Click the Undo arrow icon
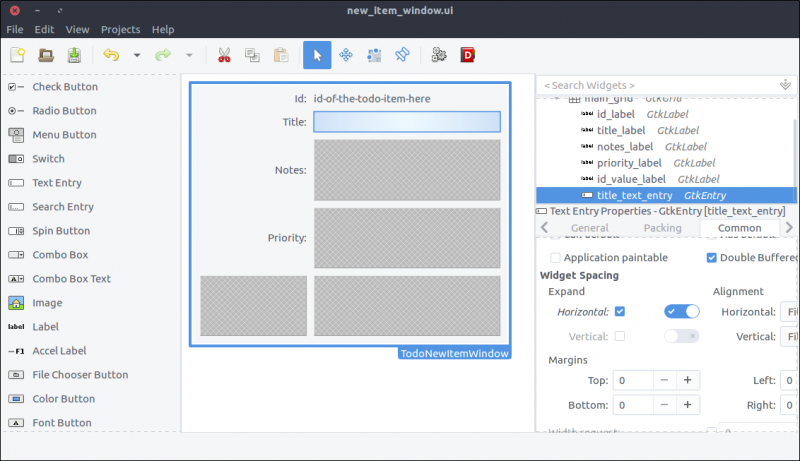Image resolution: width=800 pixels, height=461 pixels. (x=110, y=56)
